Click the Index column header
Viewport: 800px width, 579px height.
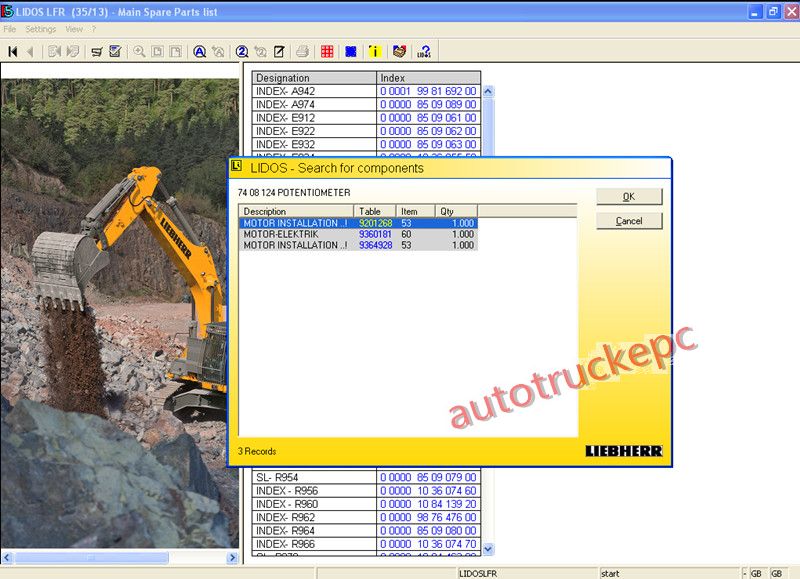pyautogui.click(x=429, y=78)
